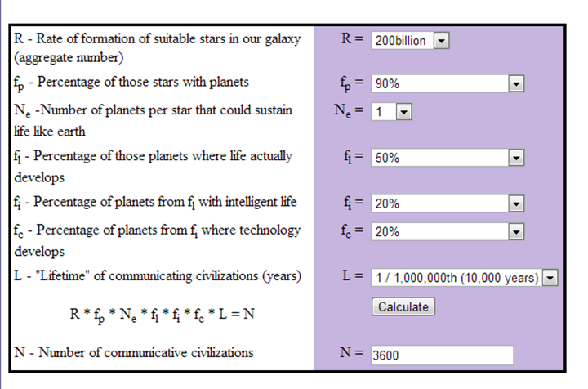Open the Ne dropdown showing 1
Image resolution: width=588 pixels, height=389 pixels.
[403, 112]
